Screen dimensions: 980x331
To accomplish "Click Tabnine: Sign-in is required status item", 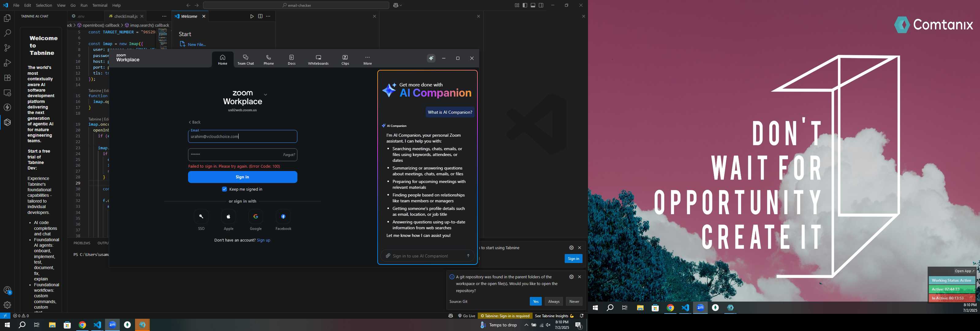I will coord(505,316).
